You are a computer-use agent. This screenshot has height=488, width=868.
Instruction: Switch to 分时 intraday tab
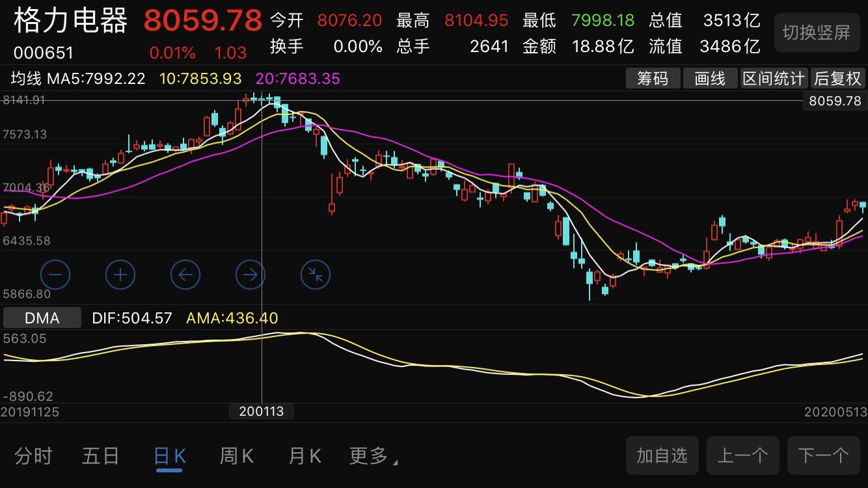coord(33,456)
